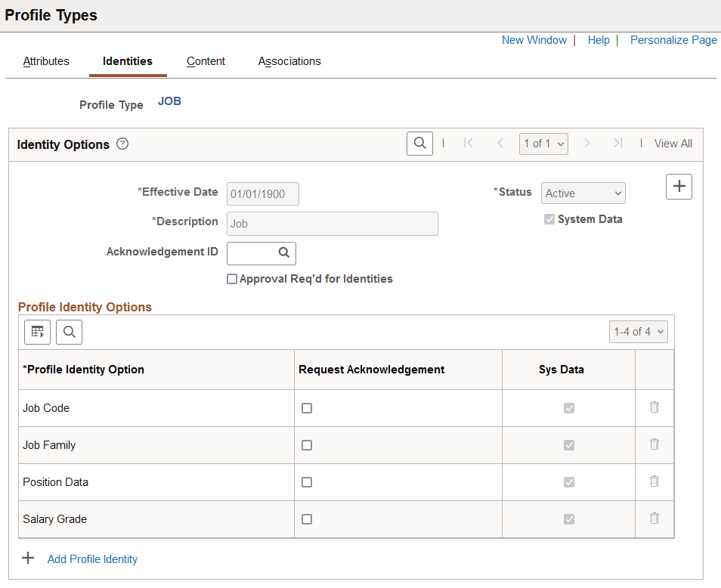
Task: Click the Add Profile Identity link
Action: (92, 559)
